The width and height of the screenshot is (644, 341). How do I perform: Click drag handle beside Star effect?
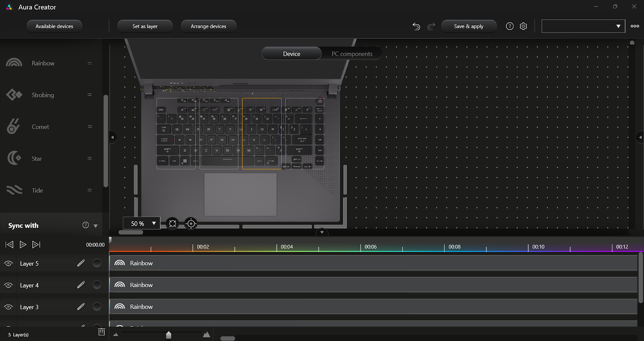point(90,158)
